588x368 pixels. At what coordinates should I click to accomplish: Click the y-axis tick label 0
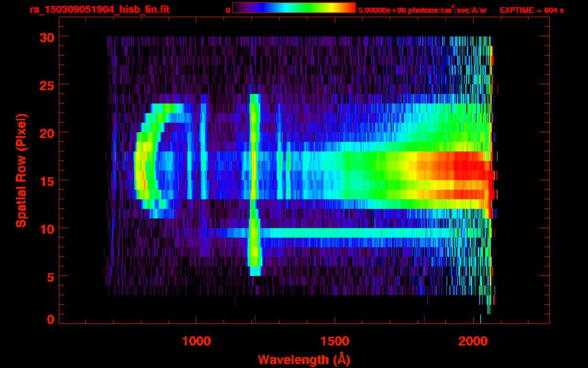(50, 319)
